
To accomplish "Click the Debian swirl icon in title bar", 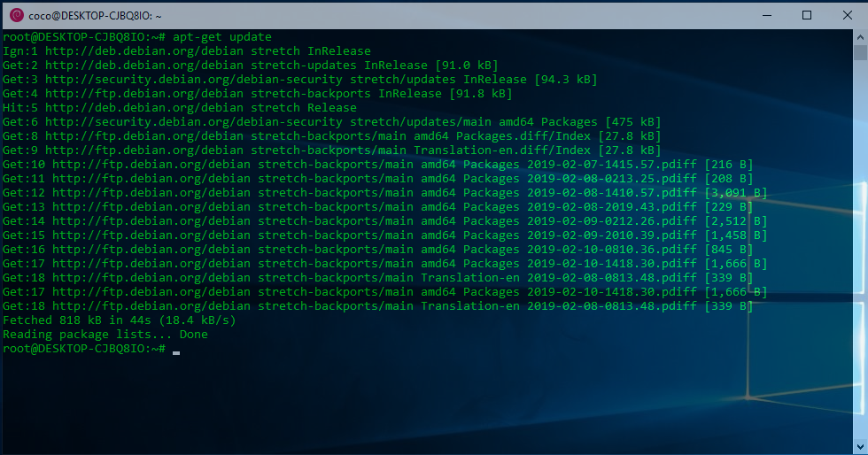I will (x=17, y=16).
